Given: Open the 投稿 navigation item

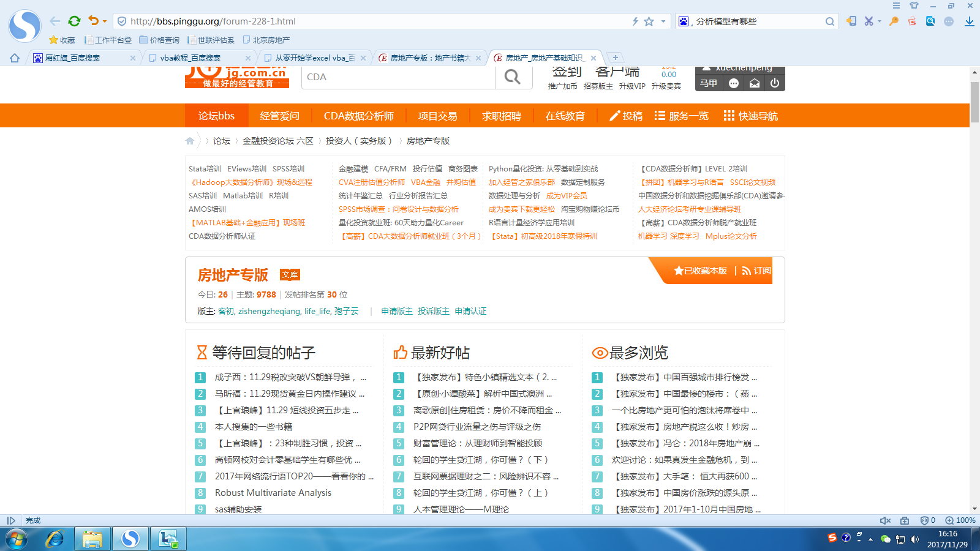Looking at the screenshot, I should tap(626, 116).
